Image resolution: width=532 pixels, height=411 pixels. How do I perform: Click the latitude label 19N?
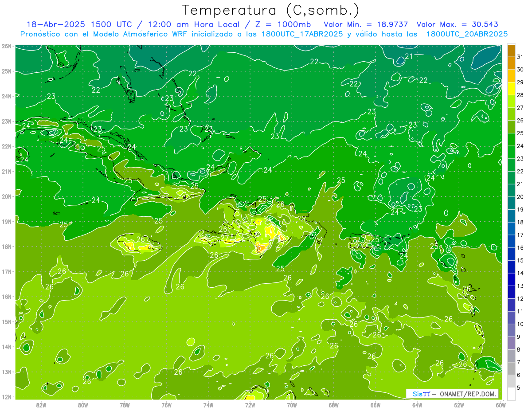(x=7, y=221)
